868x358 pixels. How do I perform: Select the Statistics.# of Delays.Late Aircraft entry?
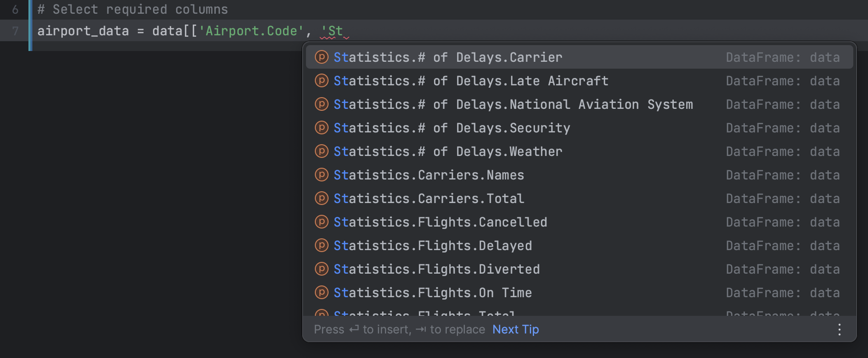pyautogui.click(x=471, y=81)
